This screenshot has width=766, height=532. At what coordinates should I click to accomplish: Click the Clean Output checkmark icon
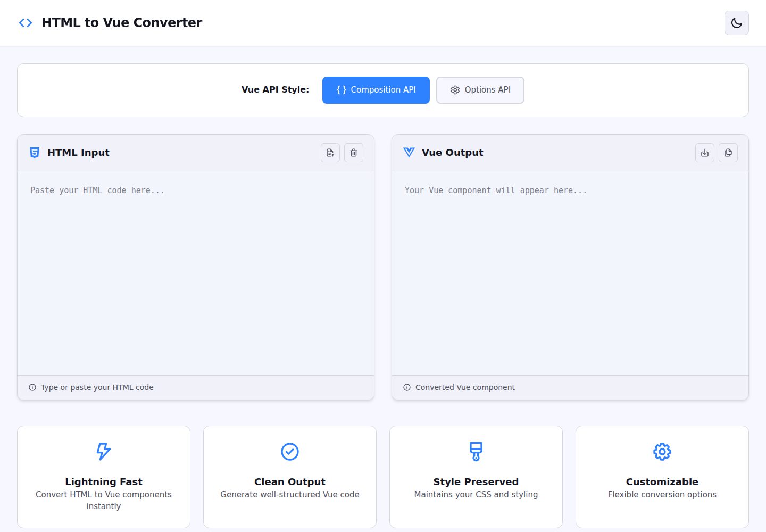pyautogui.click(x=290, y=452)
